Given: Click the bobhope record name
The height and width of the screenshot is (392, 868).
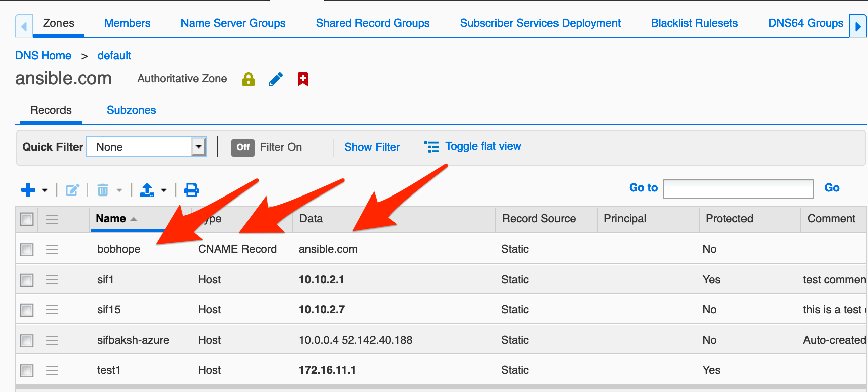Looking at the screenshot, I should (119, 249).
